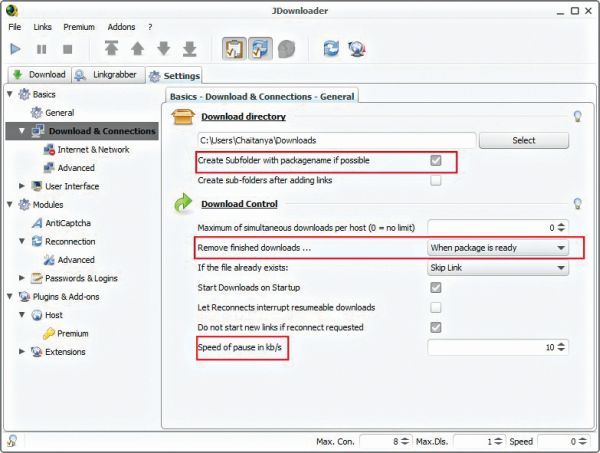Pause downloads using the pause icon

point(41,49)
